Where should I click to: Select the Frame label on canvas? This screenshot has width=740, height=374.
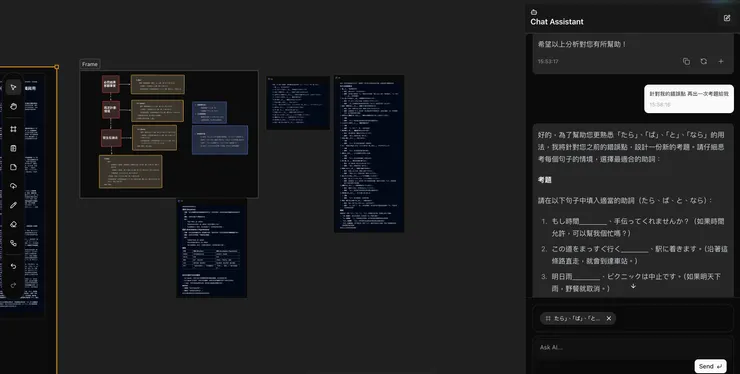90,64
